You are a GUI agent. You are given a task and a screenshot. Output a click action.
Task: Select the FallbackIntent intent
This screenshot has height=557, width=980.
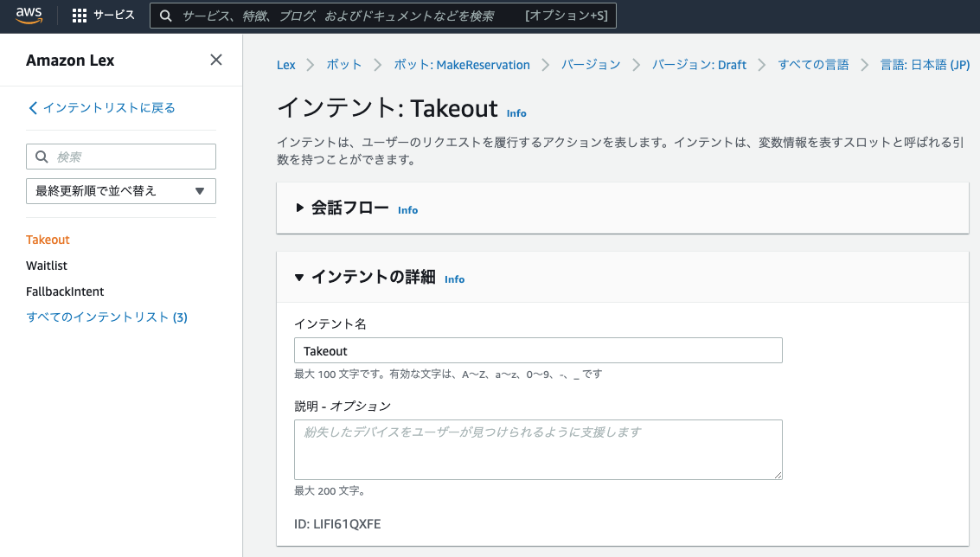coord(65,292)
